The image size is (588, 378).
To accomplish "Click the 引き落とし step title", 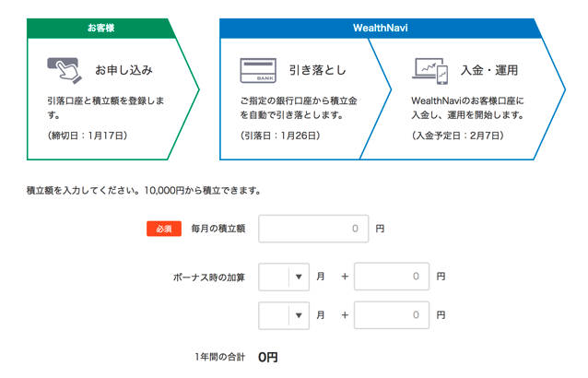I will point(317,70).
